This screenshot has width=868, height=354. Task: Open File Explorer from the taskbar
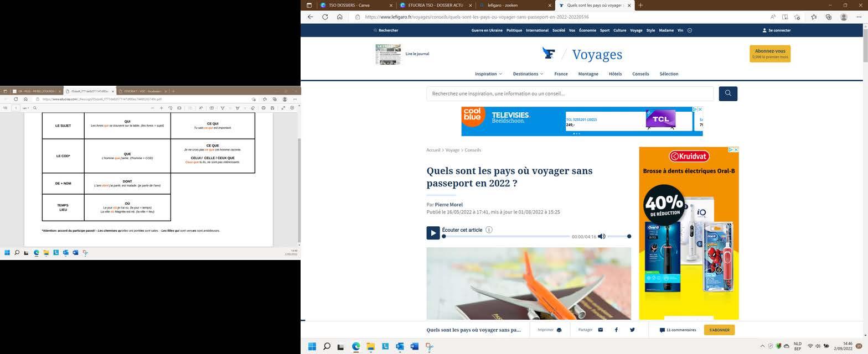pos(370,346)
